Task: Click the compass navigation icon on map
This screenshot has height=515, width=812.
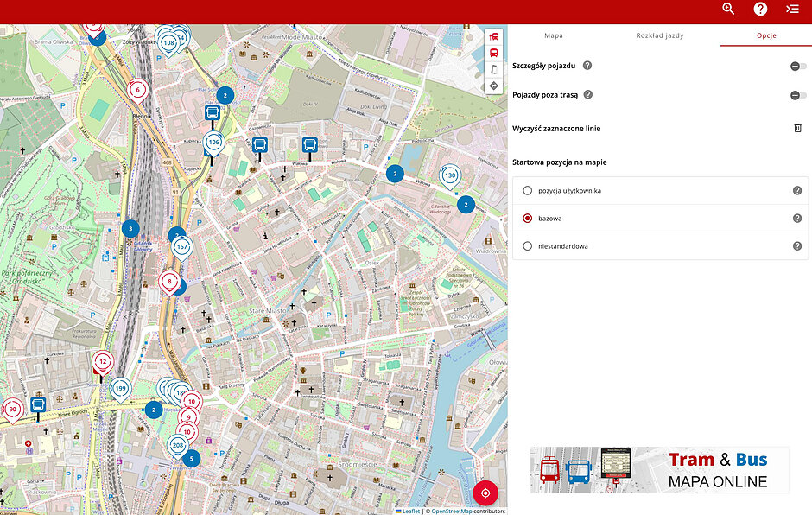Action: pos(495,86)
